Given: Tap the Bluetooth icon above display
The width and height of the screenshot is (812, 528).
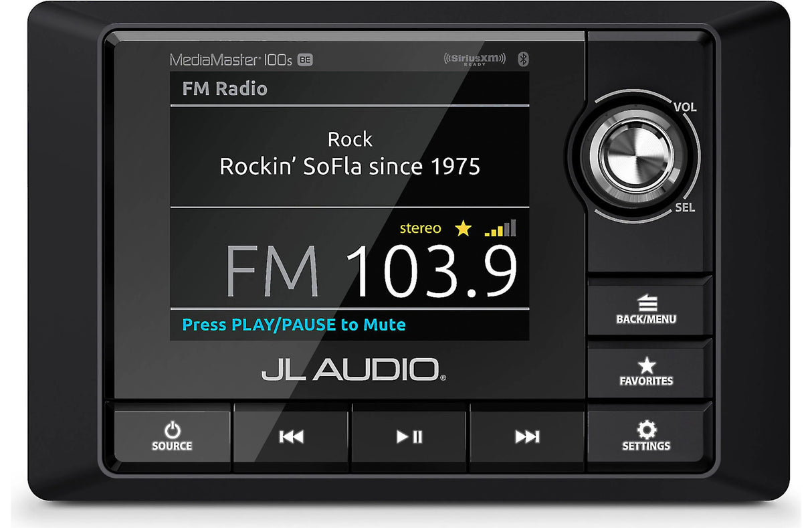Looking at the screenshot, I should pyautogui.click(x=524, y=59).
